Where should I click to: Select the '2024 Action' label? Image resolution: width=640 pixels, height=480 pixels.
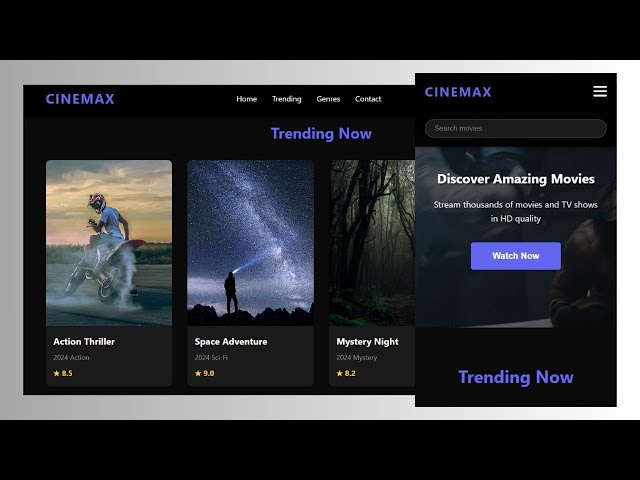pyautogui.click(x=71, y=358)
